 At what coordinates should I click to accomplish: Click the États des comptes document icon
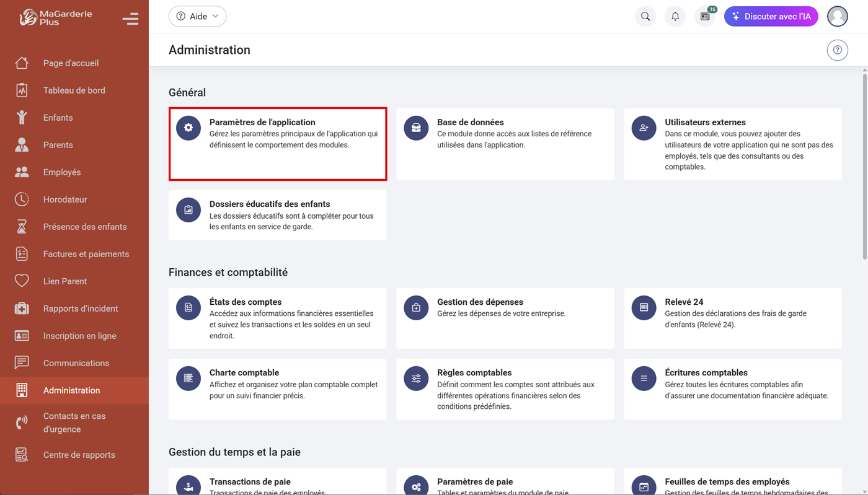tap(188, 307)
